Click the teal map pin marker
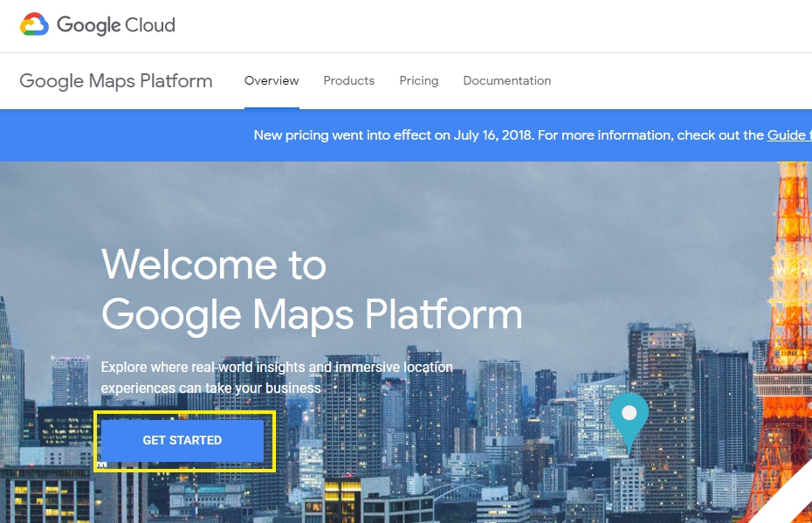 [629, 423]
